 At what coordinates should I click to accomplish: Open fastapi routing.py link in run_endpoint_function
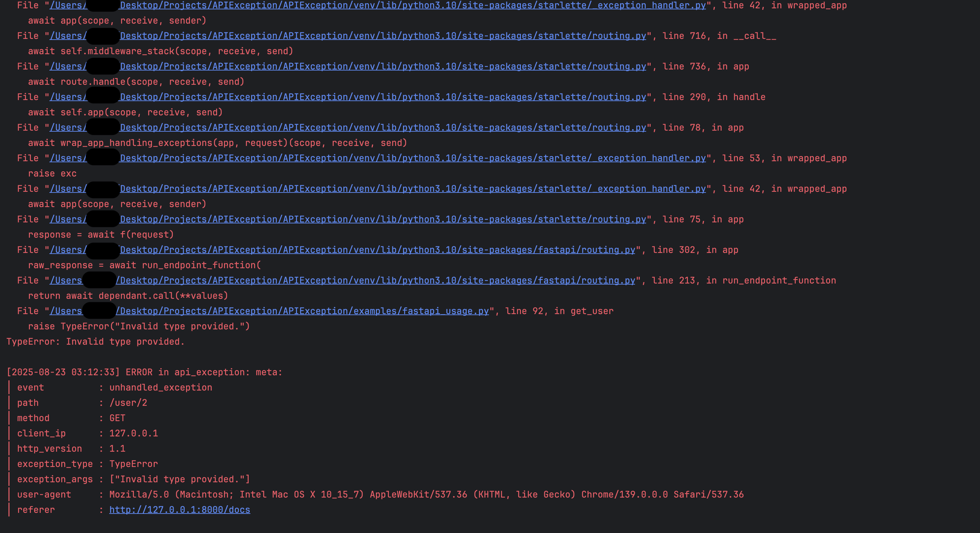(x=343, y=280)
